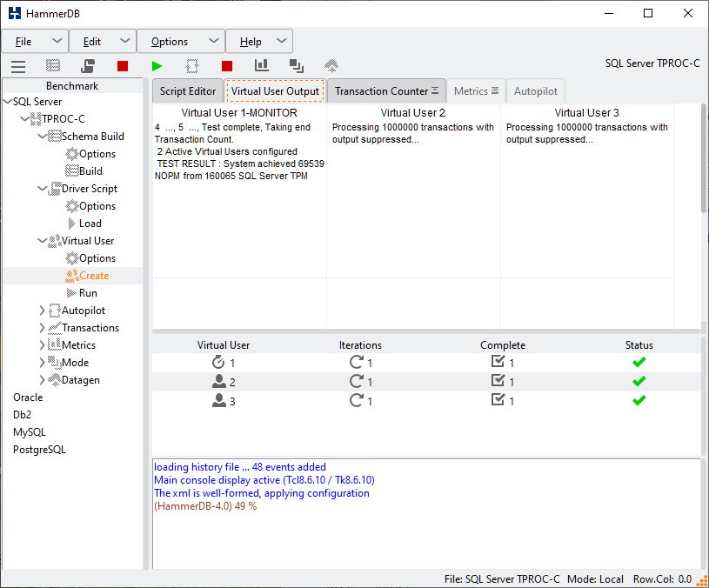This screenshot has width=709, height=588.
Task: Click the vertical scrollbar of the output pane
Action: 704,158
